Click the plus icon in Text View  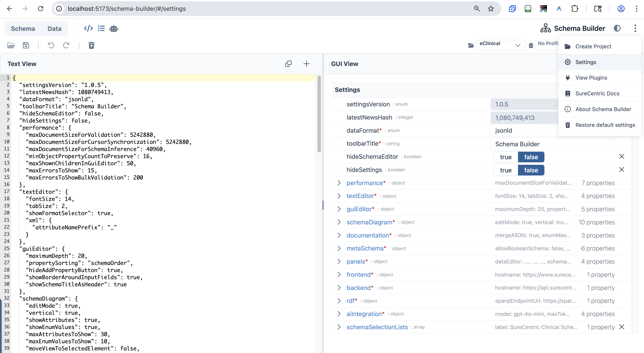(306, 64)
